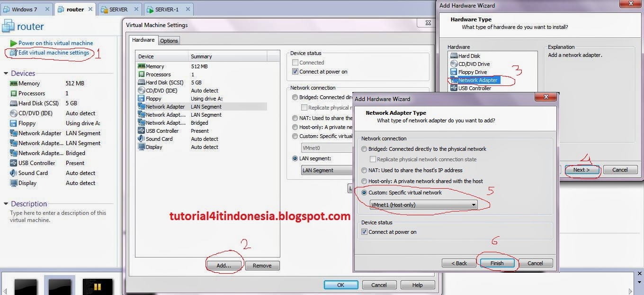
Task: Switch to the Options tab in Virtual Machine Settings
Action: (169, 40)
